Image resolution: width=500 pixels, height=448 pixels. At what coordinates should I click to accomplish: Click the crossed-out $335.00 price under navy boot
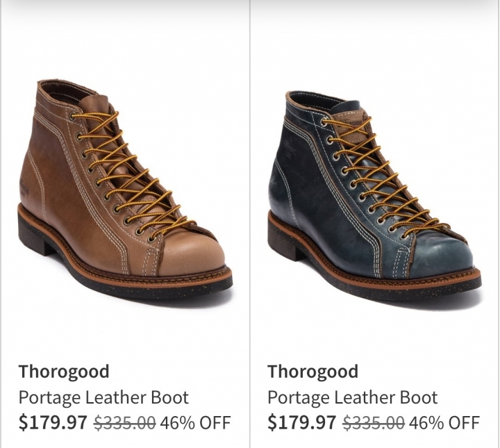(374, 422)
